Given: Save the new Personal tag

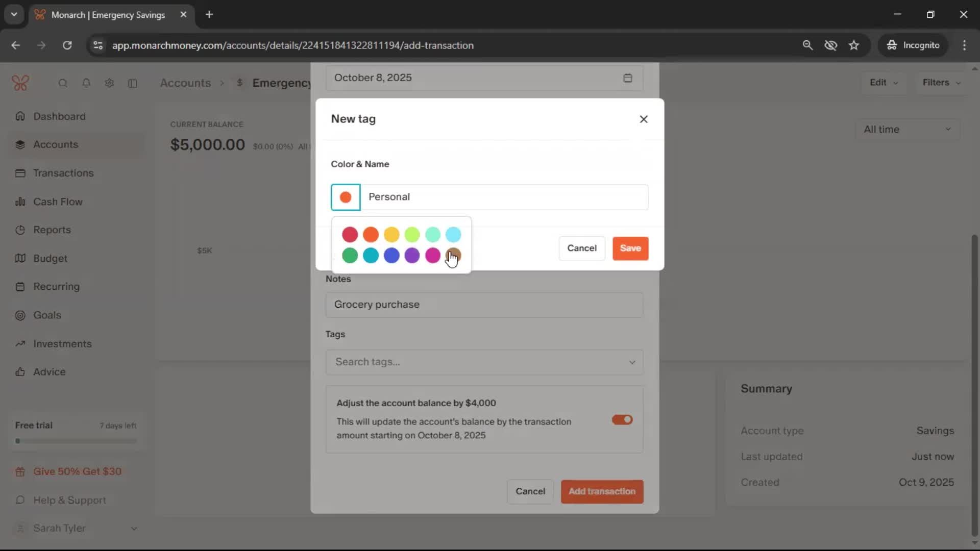Looking at the screenshot, I should coord(630,248).
